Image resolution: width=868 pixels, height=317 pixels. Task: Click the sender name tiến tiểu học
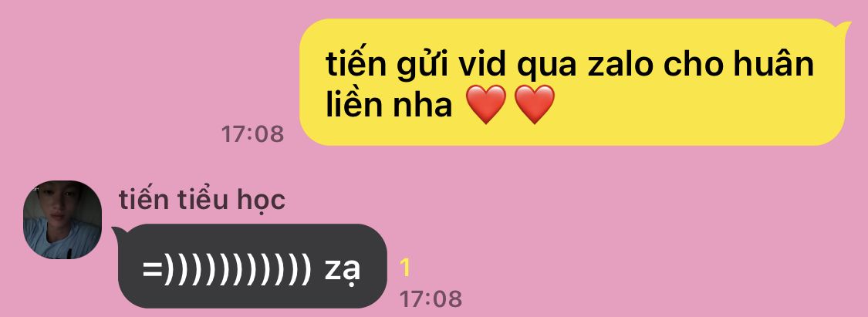pyautogui.click(x=202, y=200)
